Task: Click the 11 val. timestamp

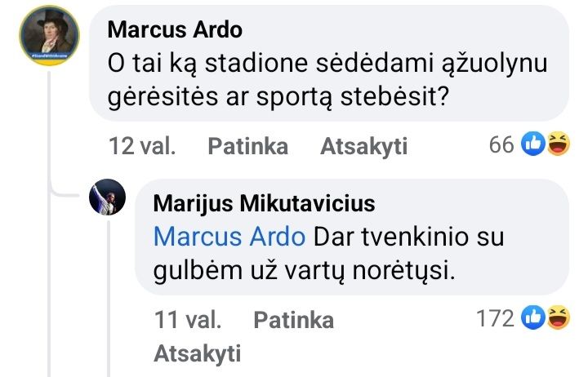Action: (187, 320)
